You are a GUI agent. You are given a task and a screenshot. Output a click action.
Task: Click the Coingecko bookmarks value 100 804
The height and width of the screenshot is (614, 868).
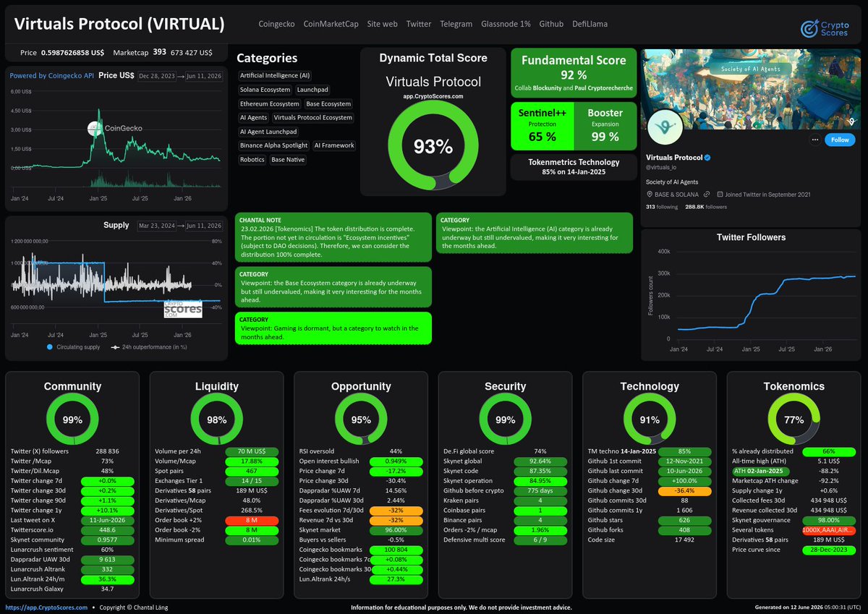[x=396, y=550]
